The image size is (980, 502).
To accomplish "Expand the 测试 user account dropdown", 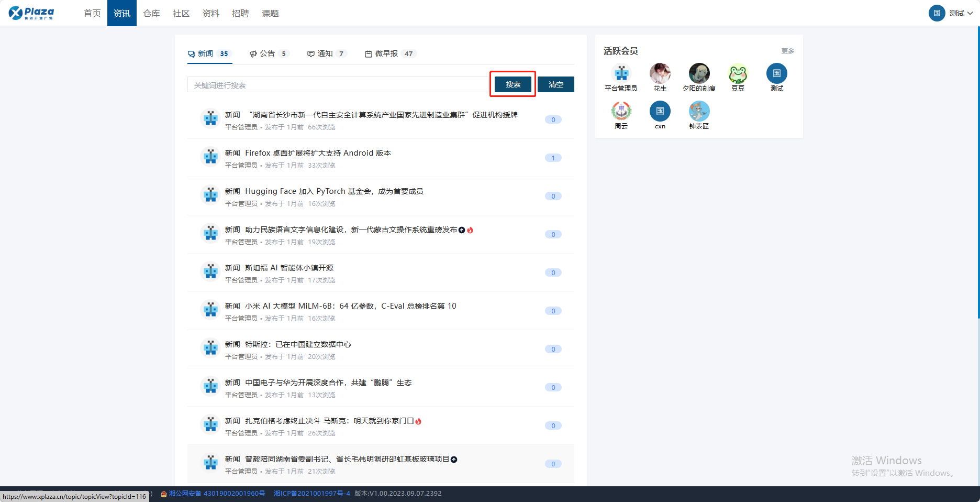I will [x=951, y=13].
